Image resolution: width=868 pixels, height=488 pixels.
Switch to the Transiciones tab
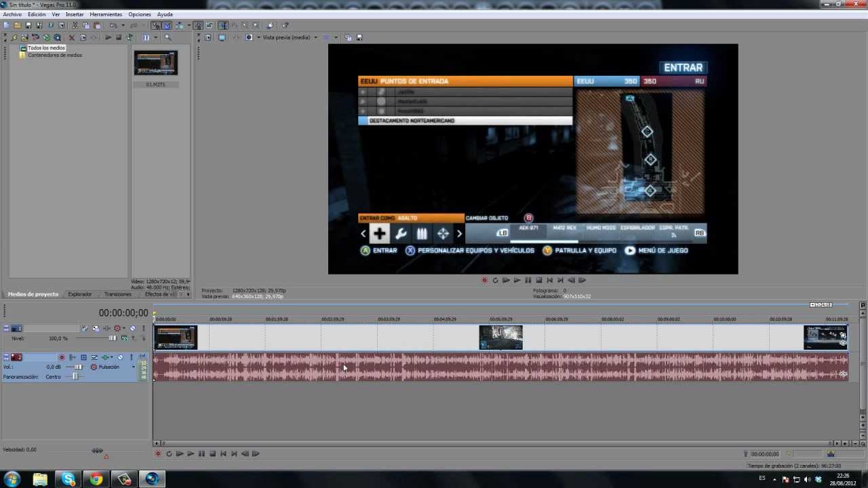coord(118,294)
